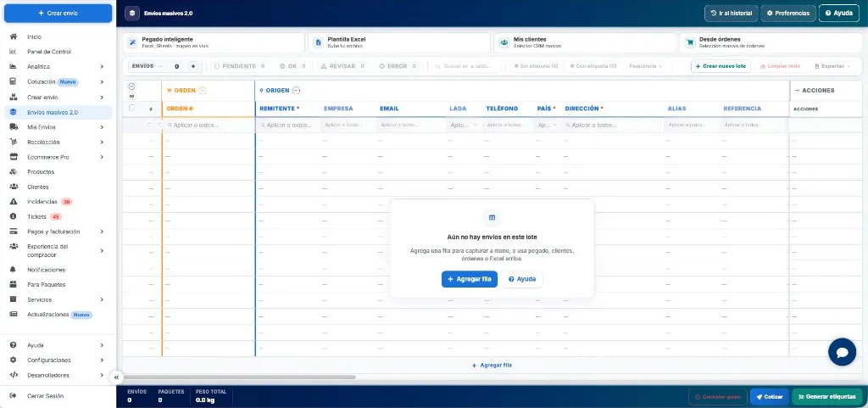Viewport: 868px width, 408px height.
Task: Click the Recolección cart icon in sidebar
Action: [x=14, y=142]
